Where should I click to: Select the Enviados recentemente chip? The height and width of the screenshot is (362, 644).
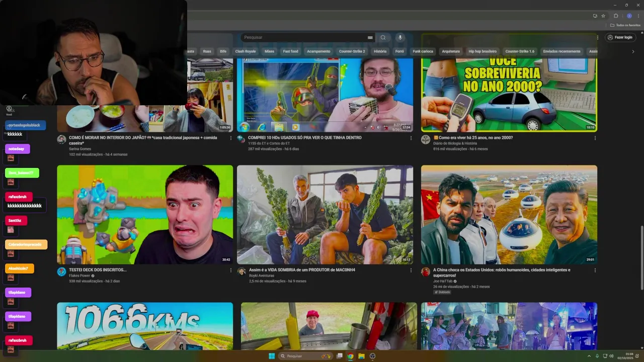[561, 51]
